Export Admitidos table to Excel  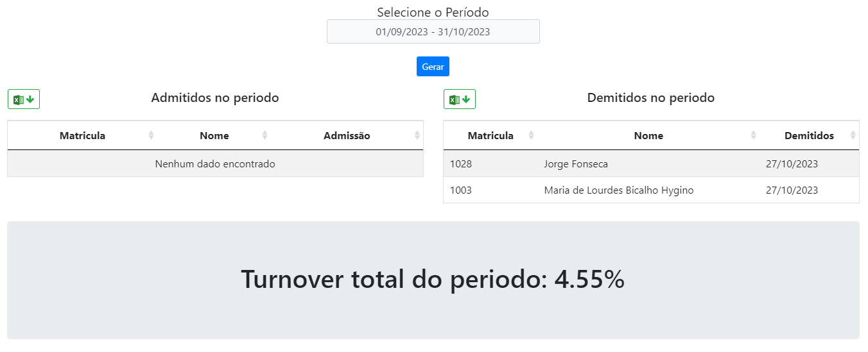(x=24, y=99)
